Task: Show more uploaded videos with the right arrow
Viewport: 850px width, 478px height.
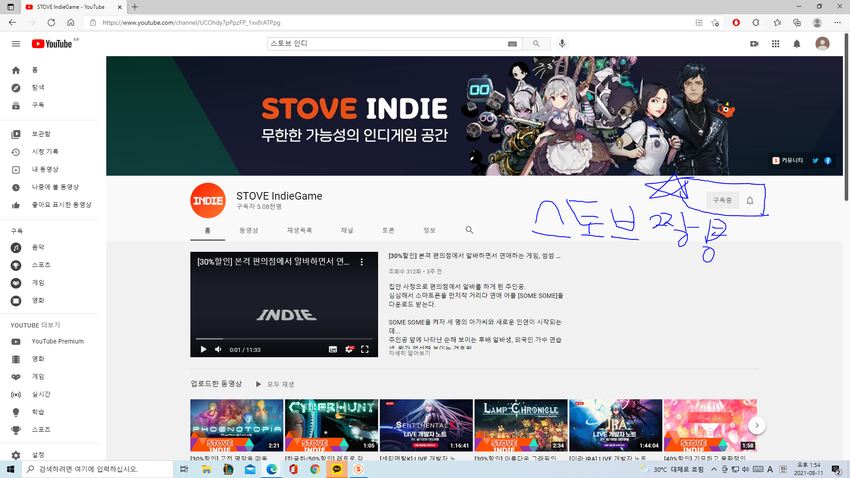Action: (x=757, y=425)
